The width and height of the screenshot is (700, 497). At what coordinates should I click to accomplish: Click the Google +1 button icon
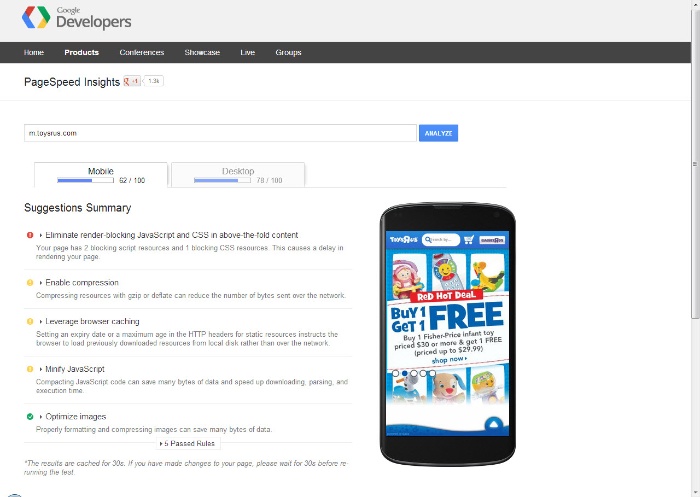[132, 81]
